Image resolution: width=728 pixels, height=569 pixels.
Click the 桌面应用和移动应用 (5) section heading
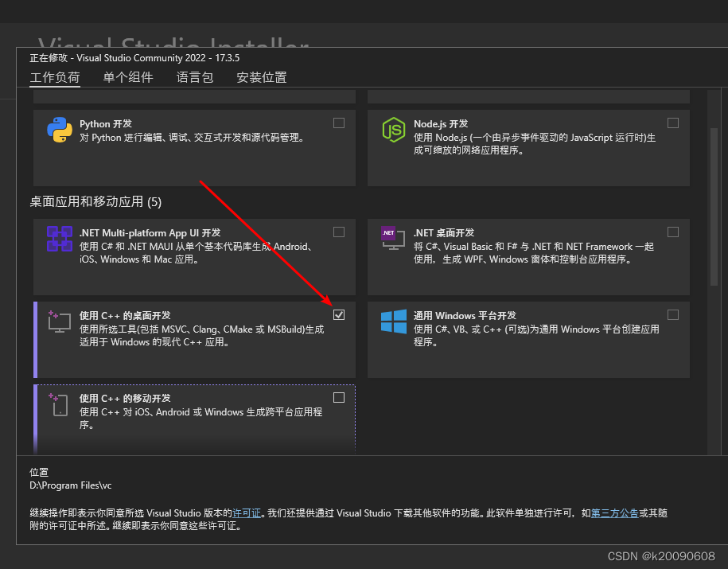(95, 201)
